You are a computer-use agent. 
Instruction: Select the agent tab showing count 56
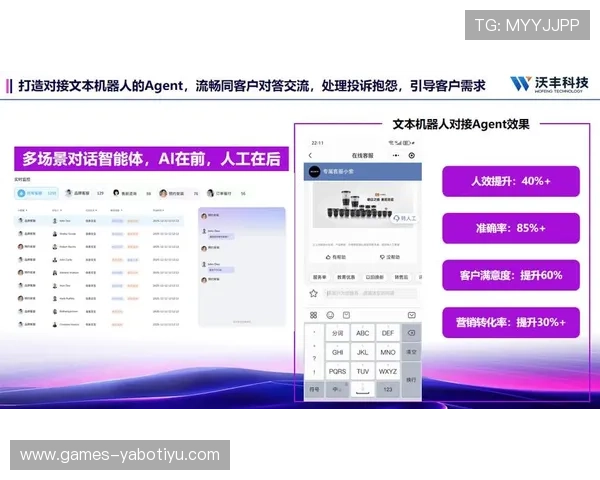227,193
